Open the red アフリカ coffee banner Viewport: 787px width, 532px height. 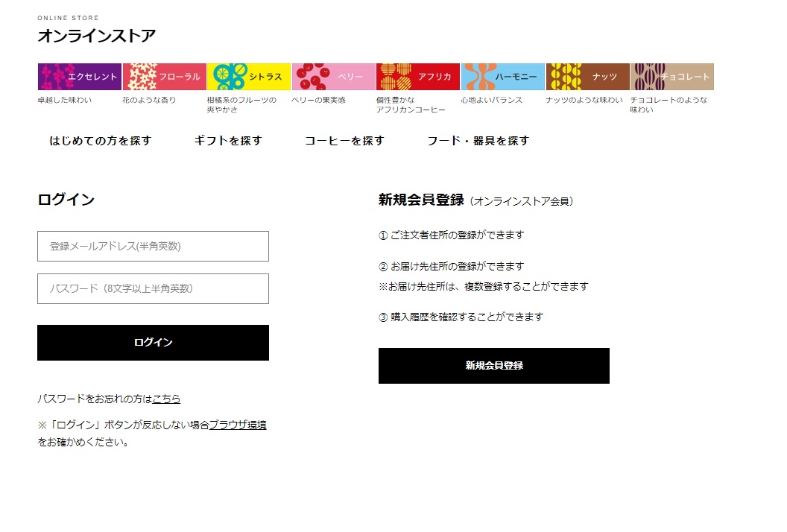[418, 77]
